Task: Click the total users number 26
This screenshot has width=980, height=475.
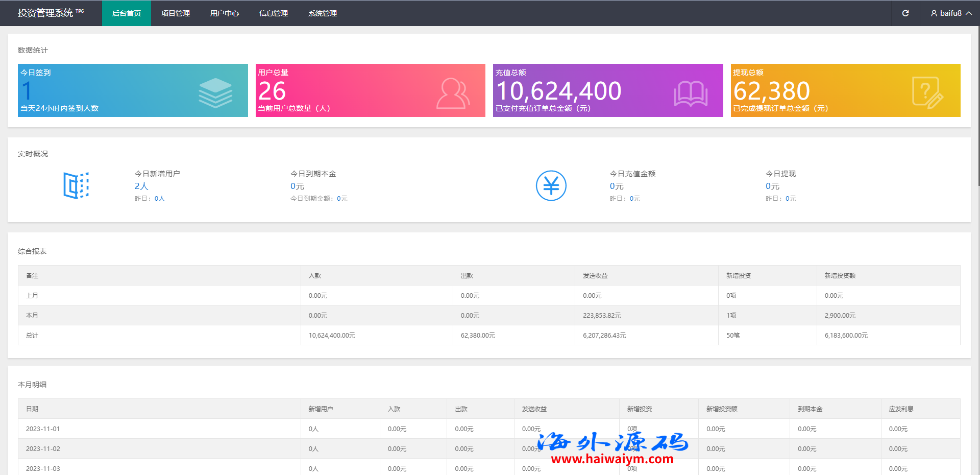Action: pyautogui.click(x=272, y=91)
